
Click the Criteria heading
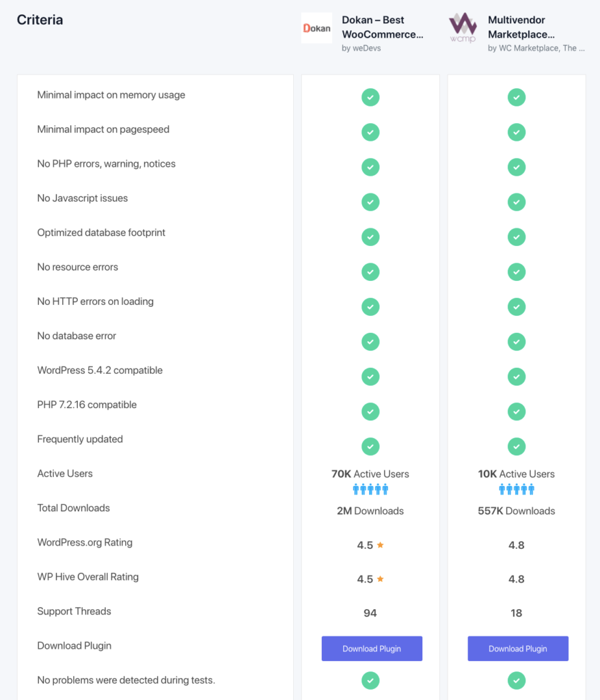pyautogui.click(x=40, y=20)
